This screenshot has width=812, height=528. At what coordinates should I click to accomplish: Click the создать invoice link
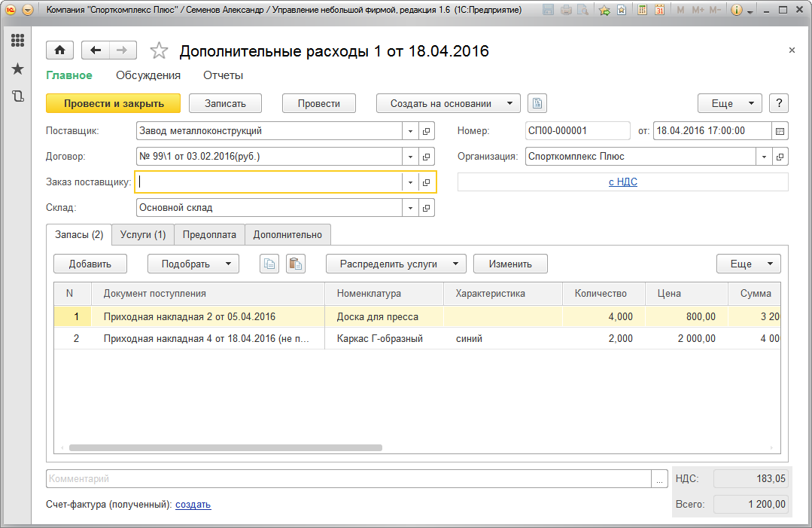tap(193, 505)
